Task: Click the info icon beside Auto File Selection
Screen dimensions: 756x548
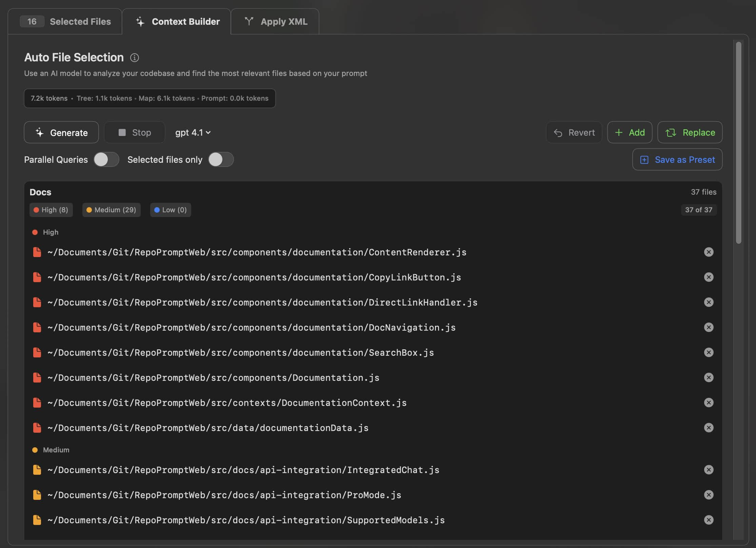Action: pyautogui.click(x=134, y=58)
